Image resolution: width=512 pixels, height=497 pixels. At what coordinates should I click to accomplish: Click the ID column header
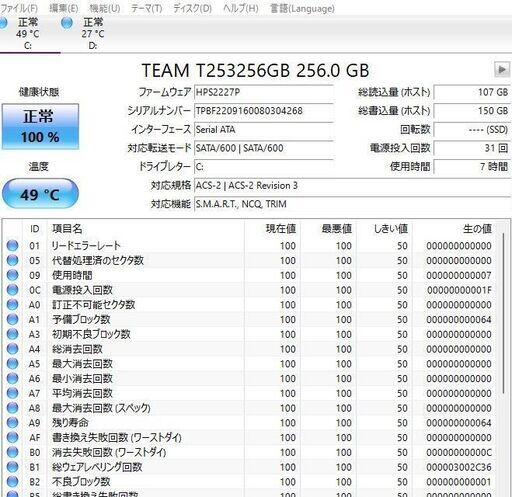(x=35, y=229)
